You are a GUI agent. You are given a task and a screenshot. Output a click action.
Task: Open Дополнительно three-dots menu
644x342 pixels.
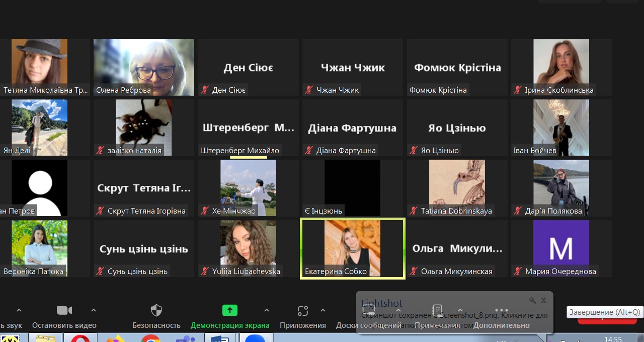click(501, 311)
